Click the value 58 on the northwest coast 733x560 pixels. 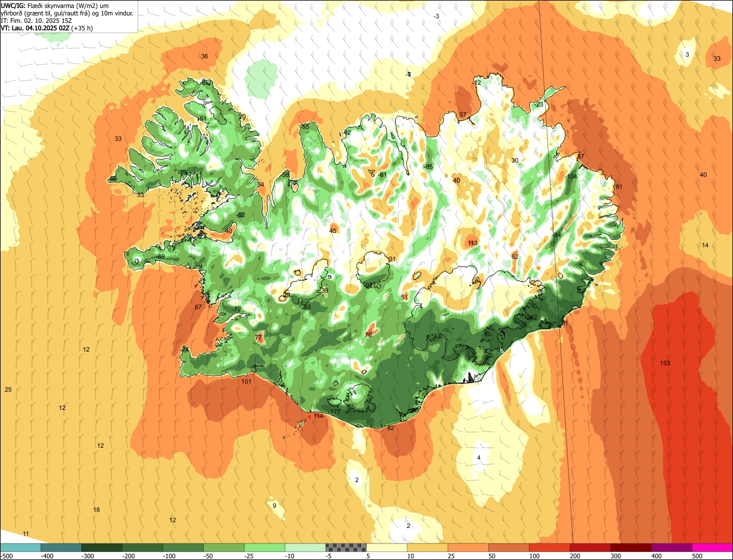[286, 175]
